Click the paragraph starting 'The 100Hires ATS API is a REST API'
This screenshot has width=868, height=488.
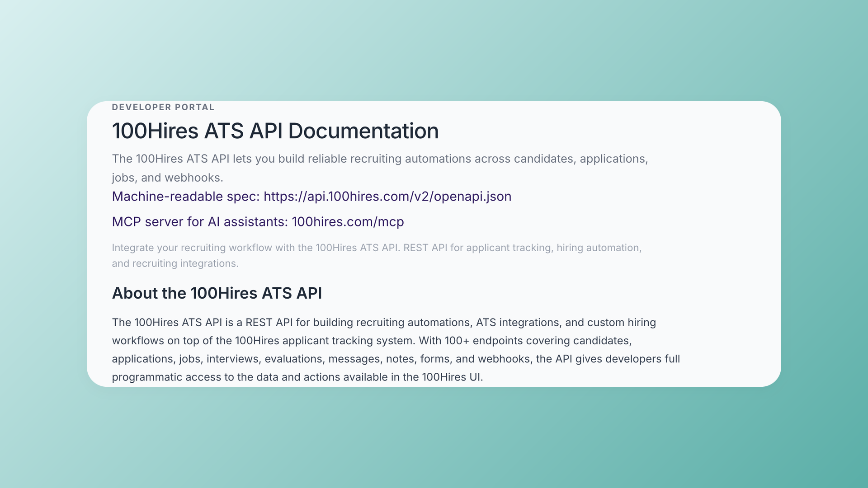pos(396,350)
